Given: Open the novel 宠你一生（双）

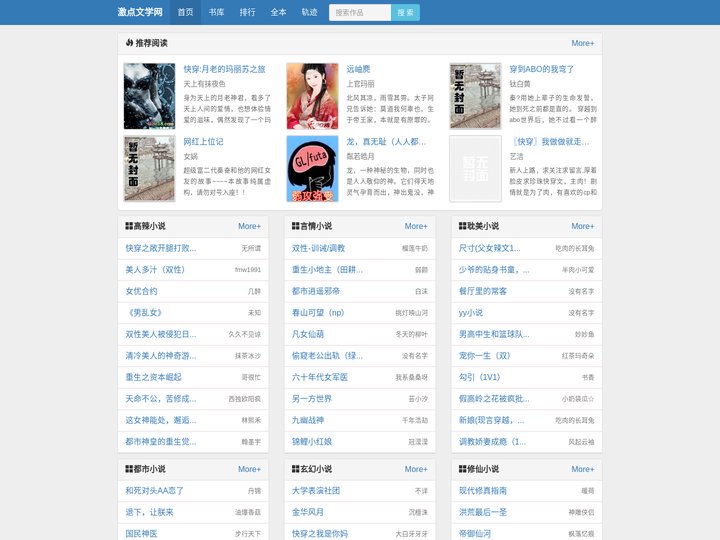Looking at the screenshot, I should [x=484, y=356].
